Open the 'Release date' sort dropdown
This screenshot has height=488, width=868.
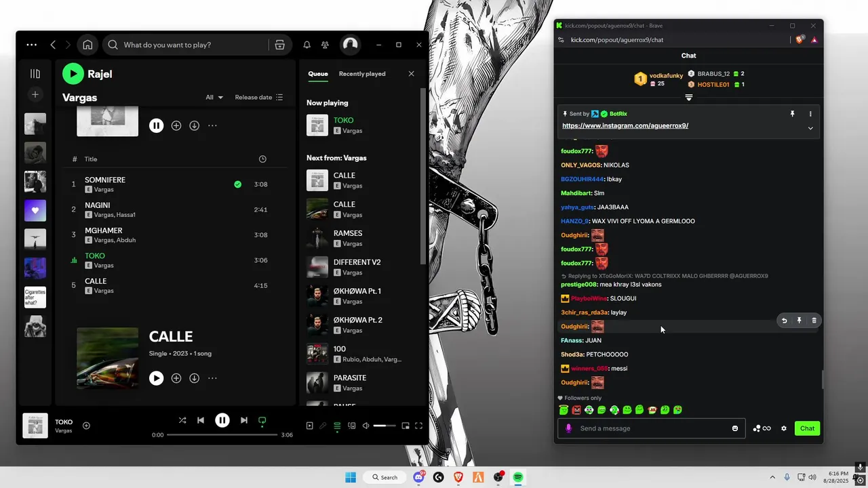[259, 98]
